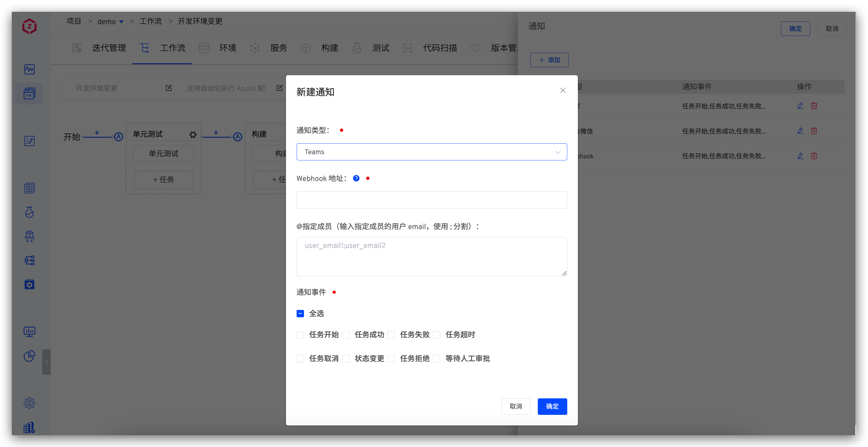
Task: Open the PM project management sidebar icon
Action: (29, 94)
